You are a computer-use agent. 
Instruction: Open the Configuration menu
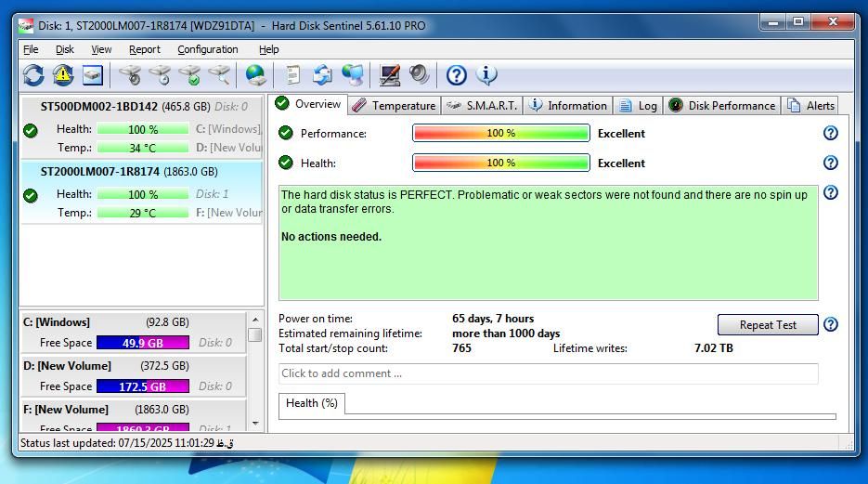(x=208, y=49)
